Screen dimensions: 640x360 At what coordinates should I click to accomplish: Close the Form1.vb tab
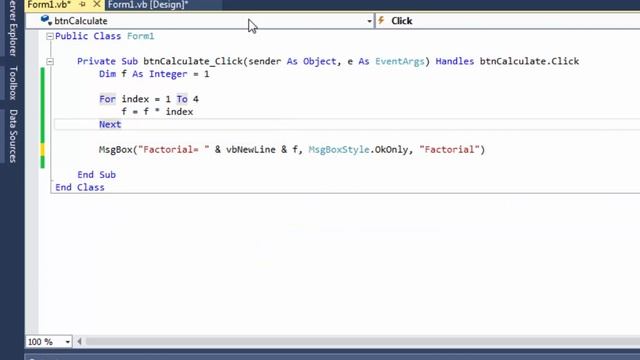tap(97, 4)
